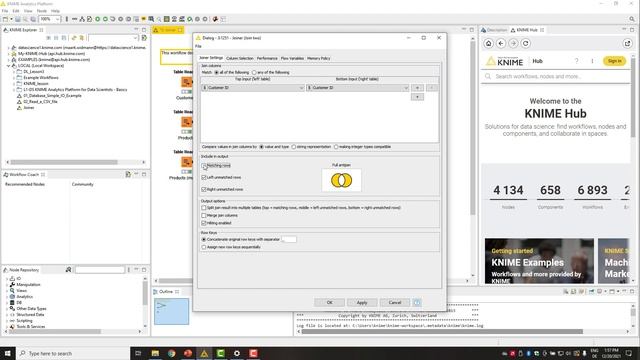This screenshot has height=360, width=640.
Task: Open the bottom input Customer ID dropdown
Action: 357,88
